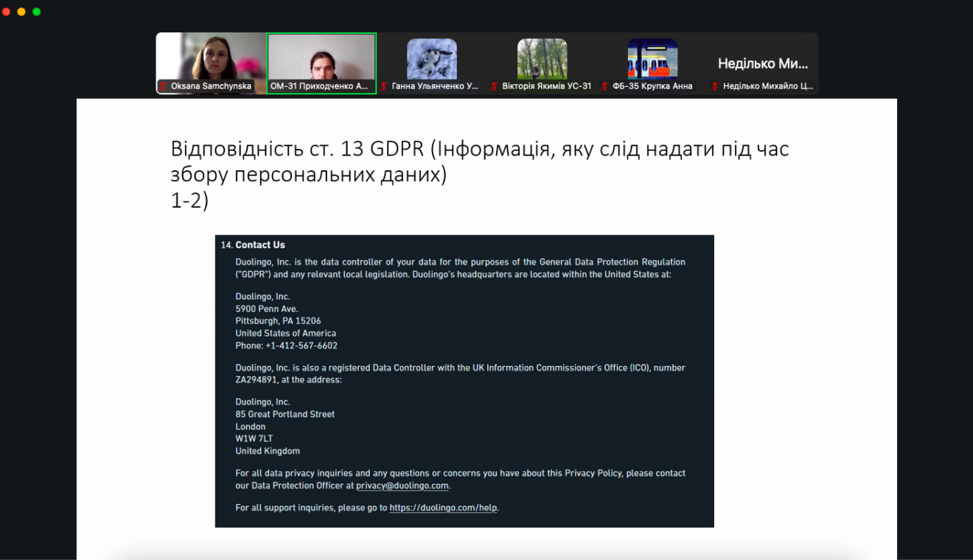Enter full screen with the green button
Viewport: 973px width, 560px height.
coord(37,12)
